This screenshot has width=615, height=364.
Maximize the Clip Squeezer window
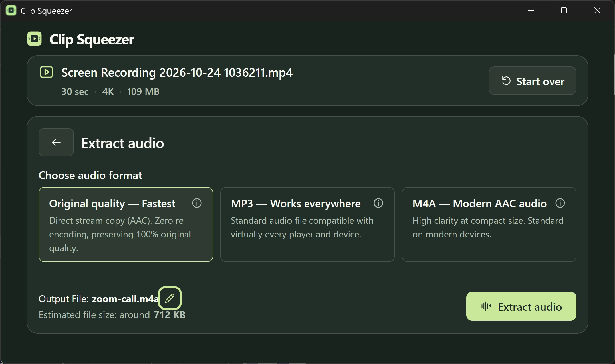[x=564, y=11]
